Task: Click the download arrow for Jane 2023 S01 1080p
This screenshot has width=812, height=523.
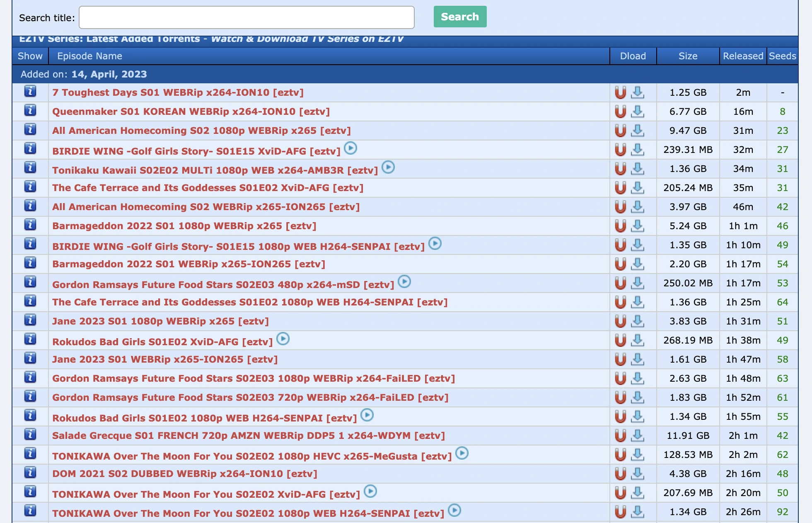Action: coord(638,320)
